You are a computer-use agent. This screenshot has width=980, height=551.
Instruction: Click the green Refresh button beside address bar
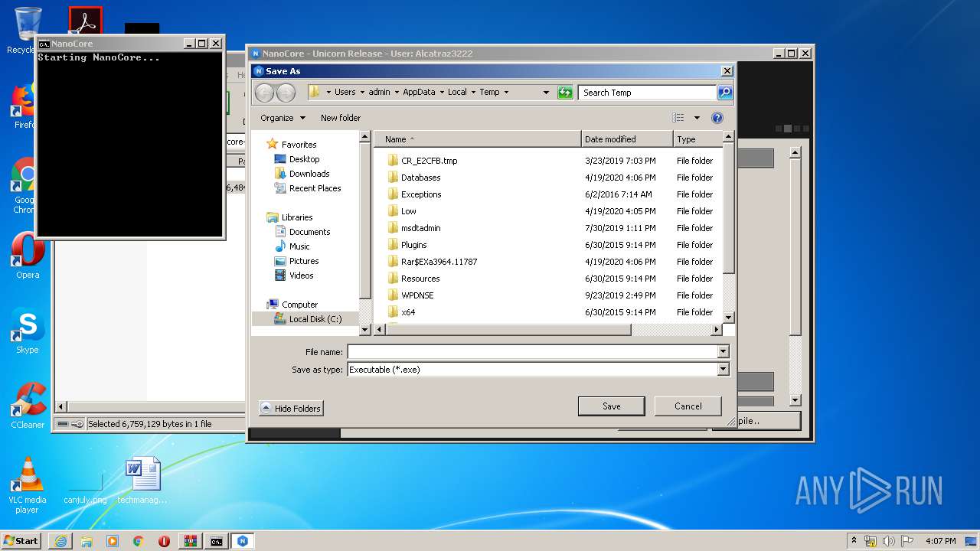coord(565,93)
